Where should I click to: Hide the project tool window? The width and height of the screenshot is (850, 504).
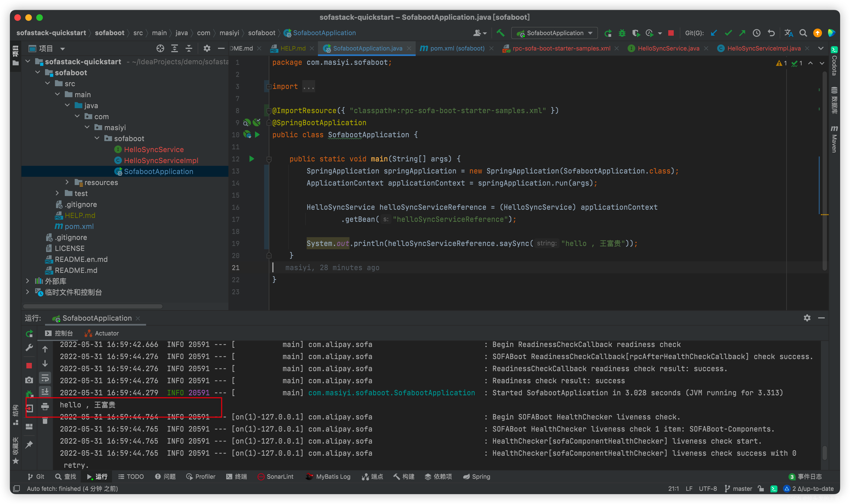point(221,49)
